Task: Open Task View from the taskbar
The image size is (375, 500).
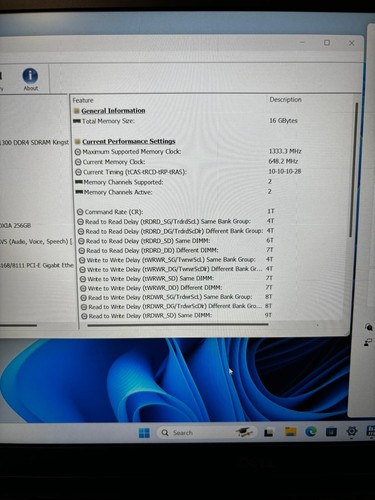Action: point(269,433)
